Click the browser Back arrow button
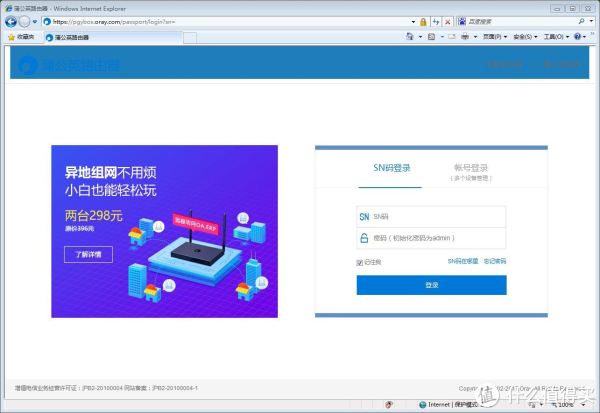The image size is (600, 413). [11, 22]
